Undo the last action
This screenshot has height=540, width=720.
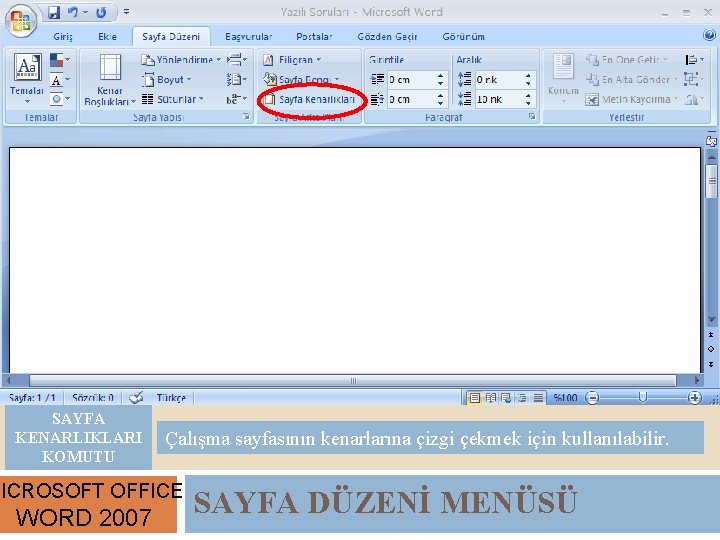73,13
